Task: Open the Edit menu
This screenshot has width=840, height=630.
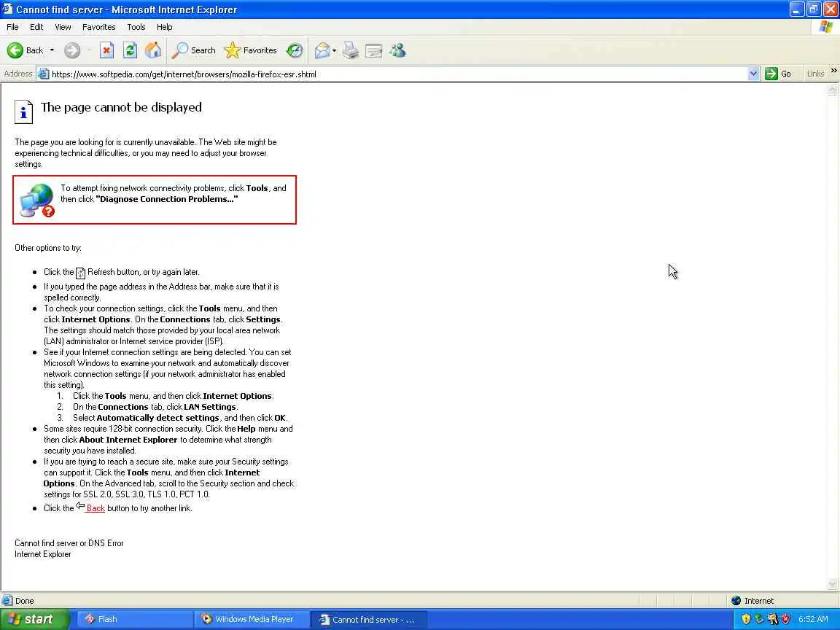Action: pos(36,27)
